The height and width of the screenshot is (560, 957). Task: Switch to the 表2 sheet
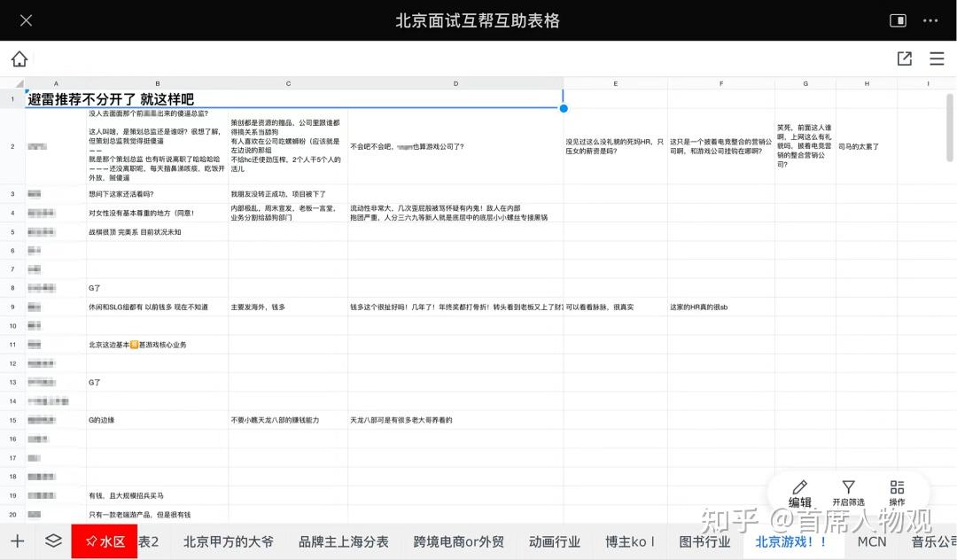pos(147,541)
